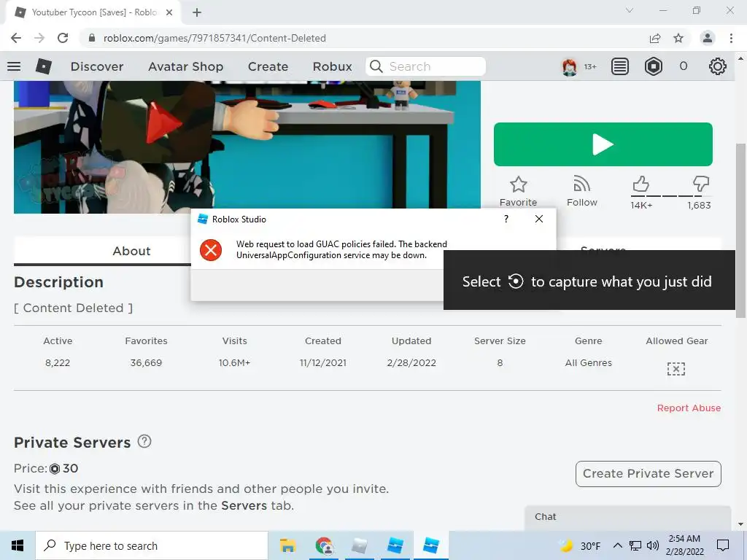747x560 pixels.
Task: Click the 30°F weather widget
Action: (579, 545)
